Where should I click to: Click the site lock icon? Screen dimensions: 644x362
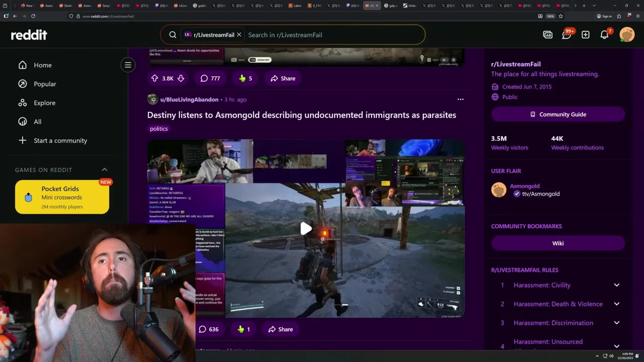coord(77,16)
